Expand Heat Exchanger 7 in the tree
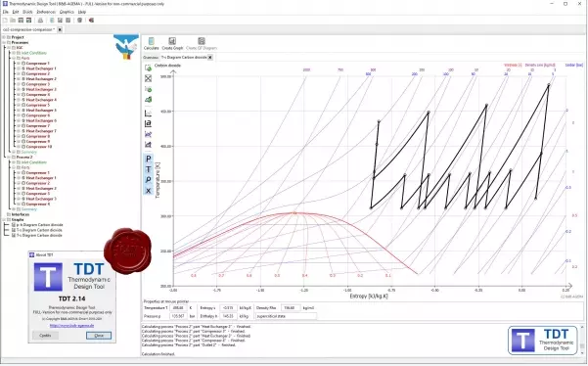Screen dimensions: 588x366 (x=19, y=131)
